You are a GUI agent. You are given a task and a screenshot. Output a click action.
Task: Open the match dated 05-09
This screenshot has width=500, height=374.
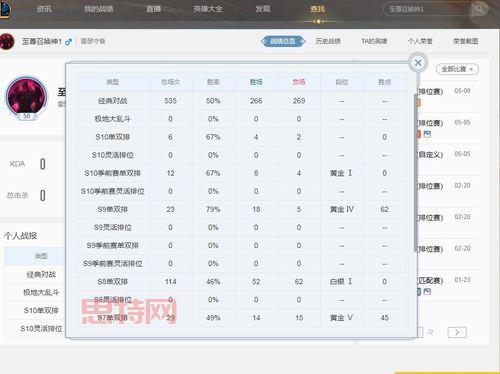pos(448,97)
